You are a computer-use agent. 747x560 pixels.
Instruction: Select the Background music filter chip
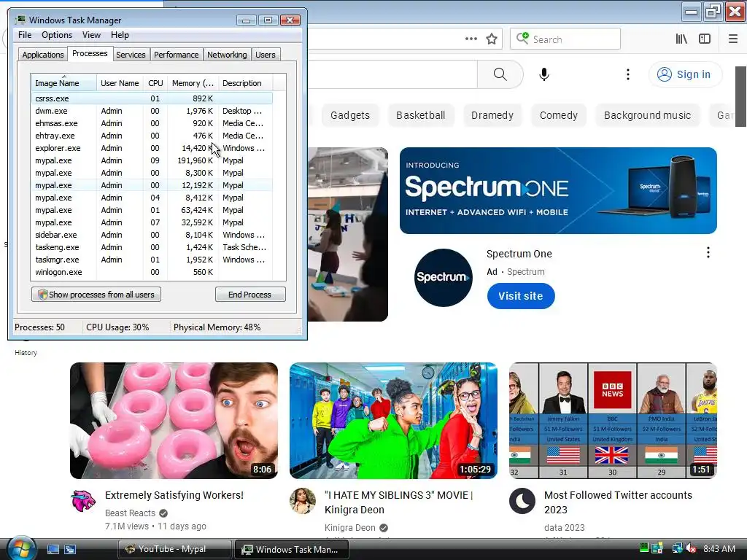pyautogui.click(x=648, y=115)
